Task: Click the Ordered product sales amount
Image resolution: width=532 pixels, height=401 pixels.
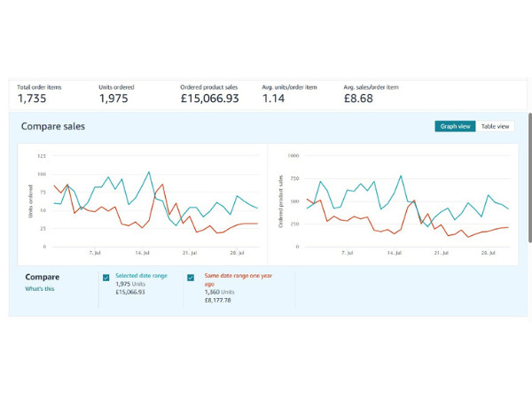Action: click(x=209, y=98)
